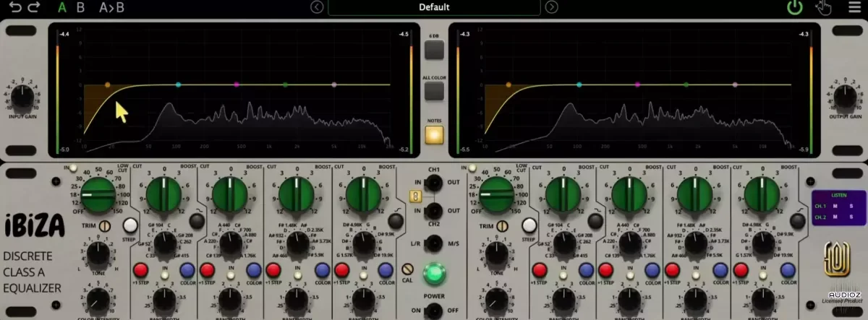Toggle the green plugin bypass power icon
Image resolution: width=868 pixels, height=320 pixels.
coord(795,8)
